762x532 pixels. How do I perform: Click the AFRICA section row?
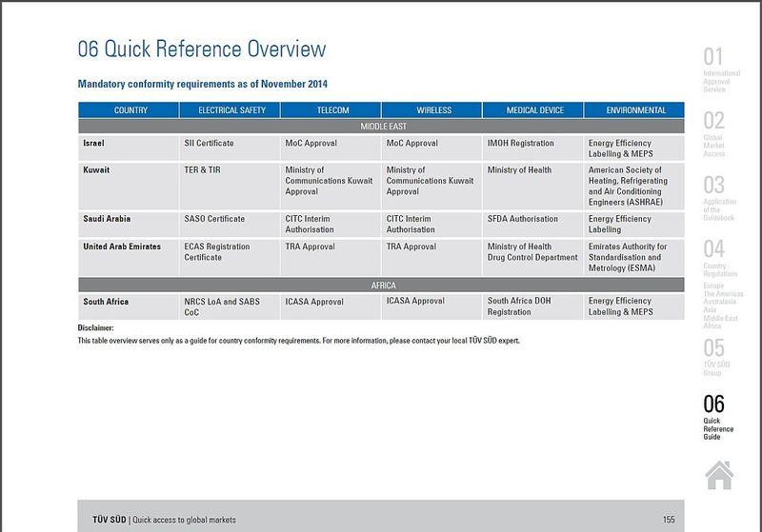coord(381,286)
